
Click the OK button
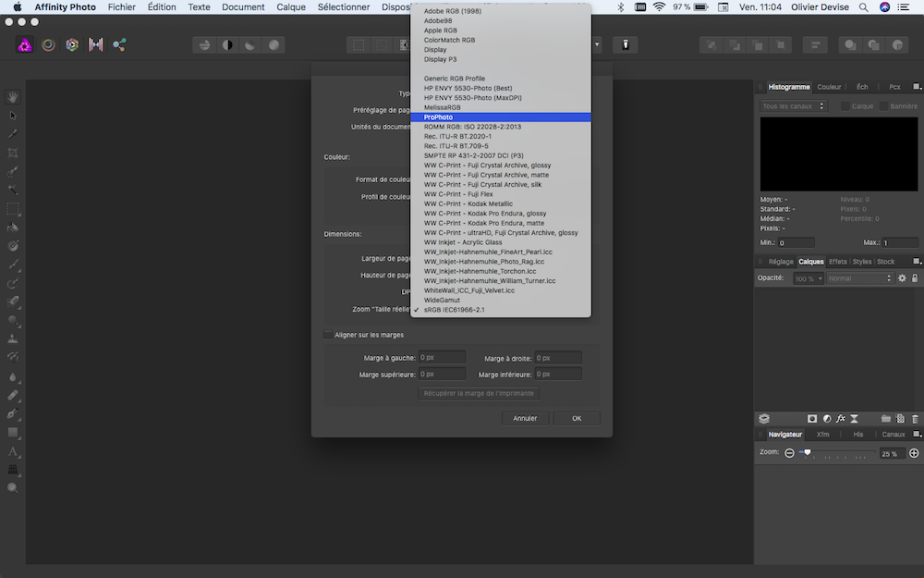click(577, 418)
